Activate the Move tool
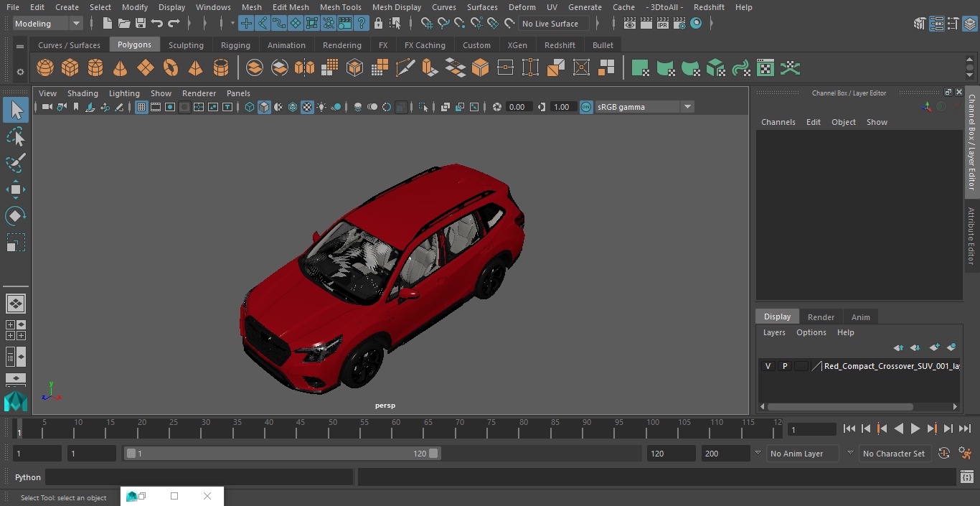Viewport: 980px width, 506px height. pyautogui.click(x=16, y=189)
